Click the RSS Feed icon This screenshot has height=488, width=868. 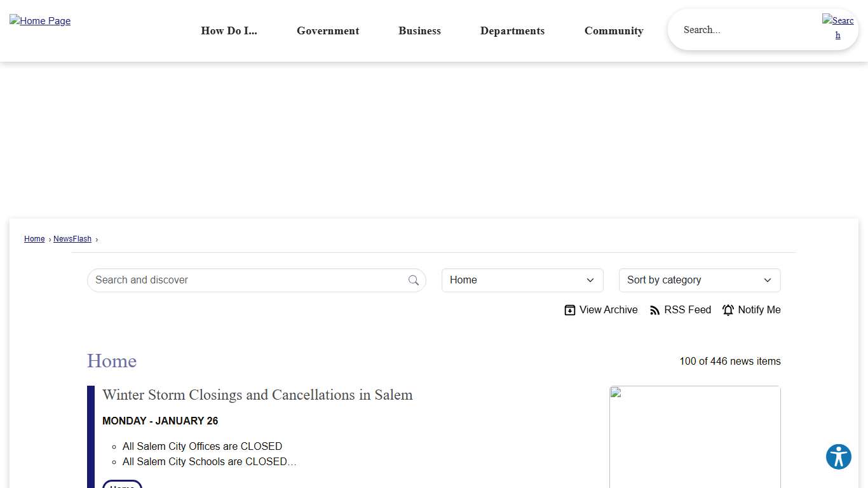click(x=654, y=310)
